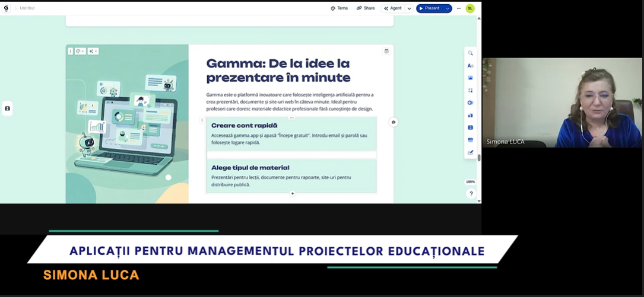Open the Share dialog
The width and height of the screenshot is (644, 297).
tap(366, 8)
